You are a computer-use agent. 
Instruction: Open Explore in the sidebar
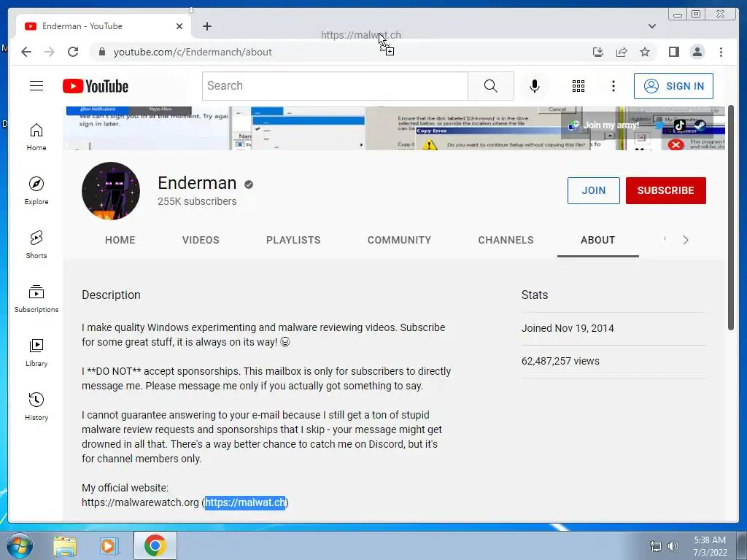(36, 191)
